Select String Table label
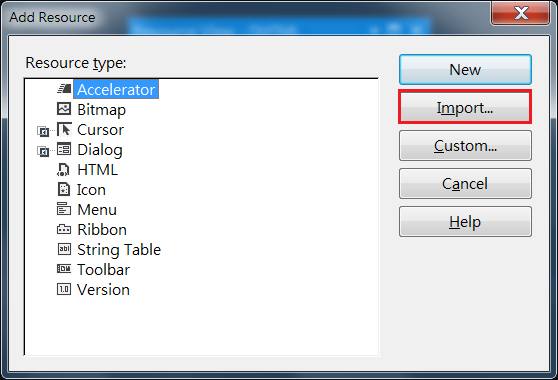This screenshot has width=558, height=380. click(x=119, y=250)
